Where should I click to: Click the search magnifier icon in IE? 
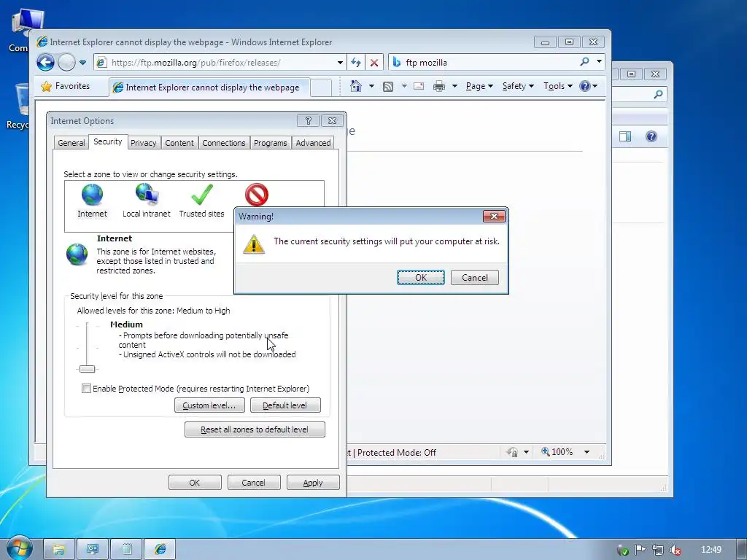[584, 62]
